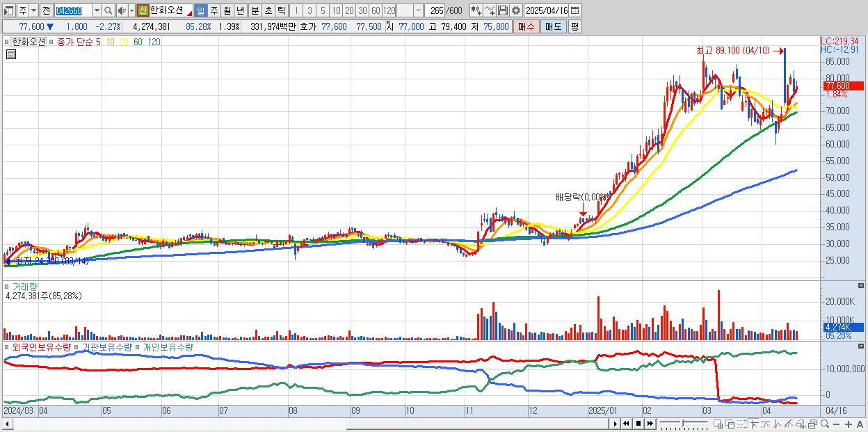Click the 종가 단순 5 moving average label
The height and width of the screenshot is (432, 868).
79,42
